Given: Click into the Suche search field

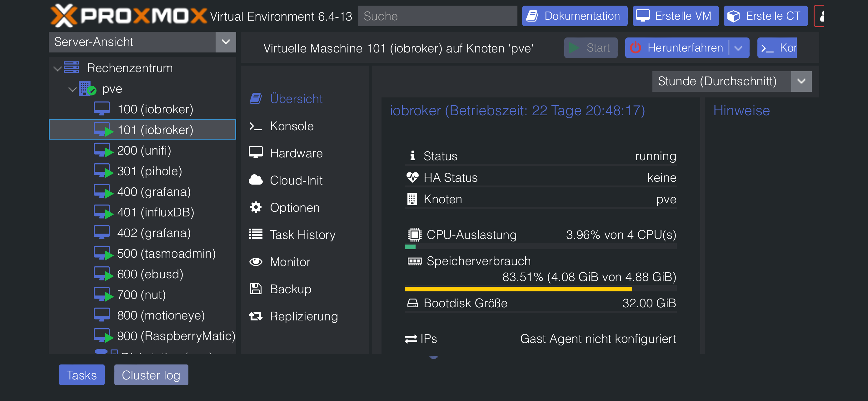Looking at the screenshot, I should pos(437,16).
